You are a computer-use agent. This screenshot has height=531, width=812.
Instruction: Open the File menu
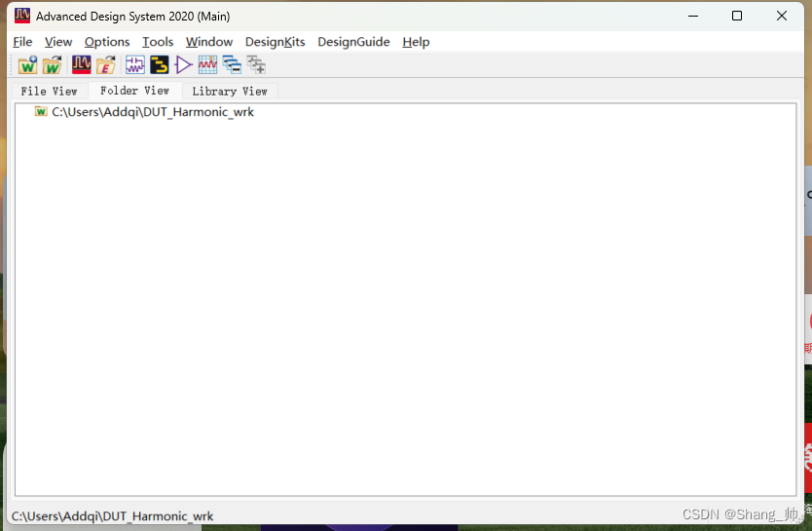point(22,42)
